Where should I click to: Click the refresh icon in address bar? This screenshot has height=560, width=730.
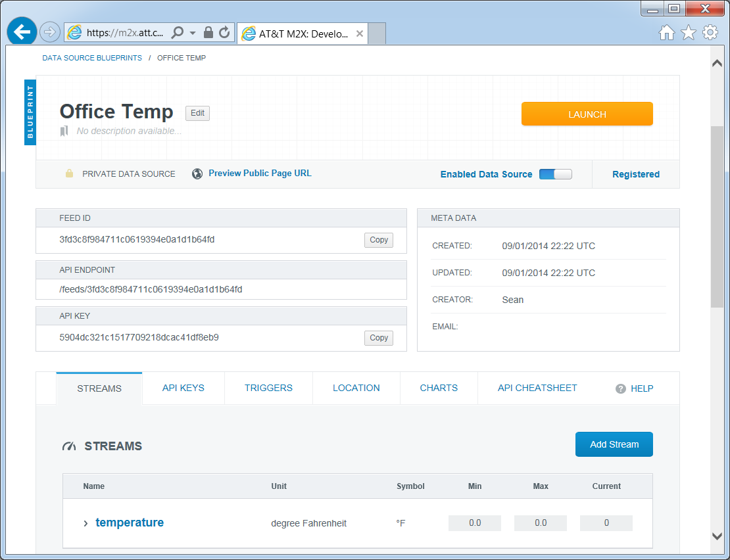pos(224,32)
